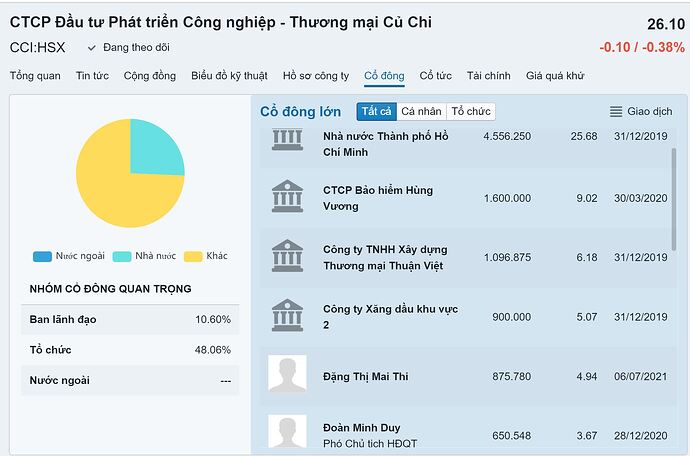The width and height of the screenshot is (690, 456).
Task: Click the Khác legend color swatch
Action: (193, 256)
